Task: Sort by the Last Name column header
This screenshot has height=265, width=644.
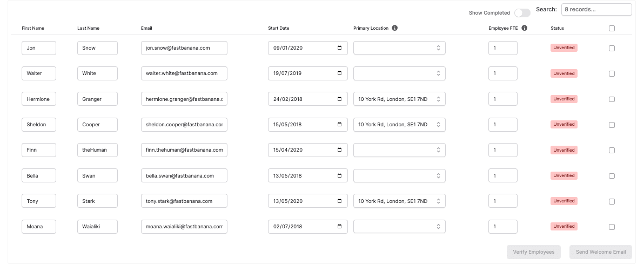Action: click(88, 28)
